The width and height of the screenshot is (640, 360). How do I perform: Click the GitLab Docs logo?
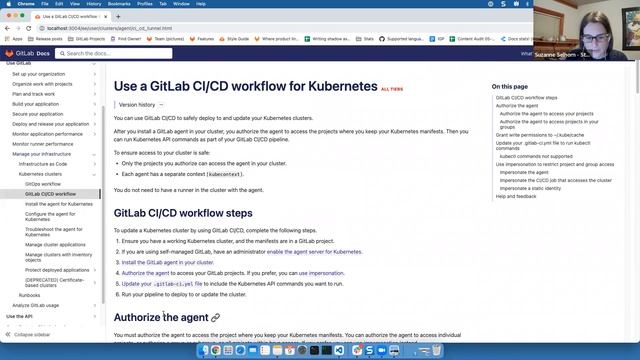(x=27, y=53)
